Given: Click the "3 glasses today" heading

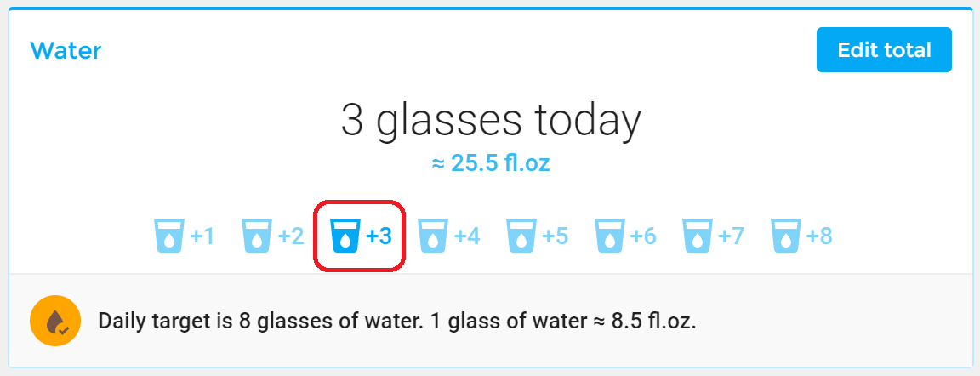Looking at the screenshot, I should (491, 121).
